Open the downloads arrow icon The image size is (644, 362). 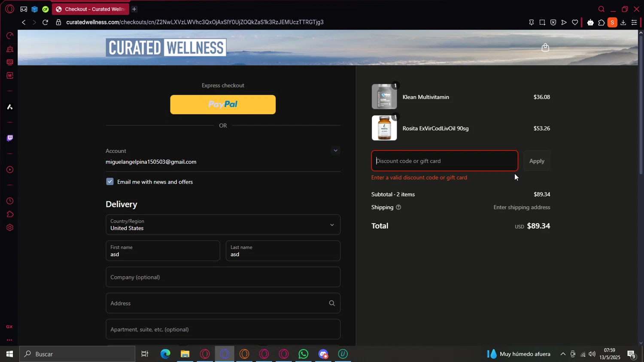pos(623,22)
